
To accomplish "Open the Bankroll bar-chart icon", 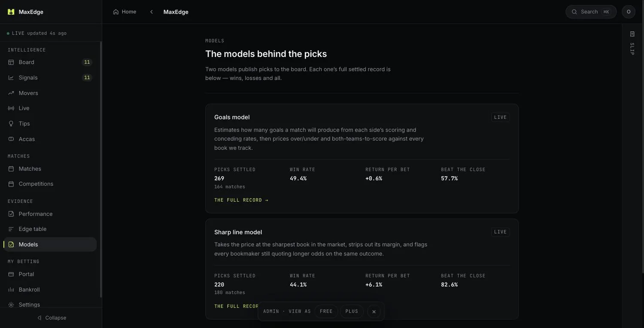I will (11, 289).
